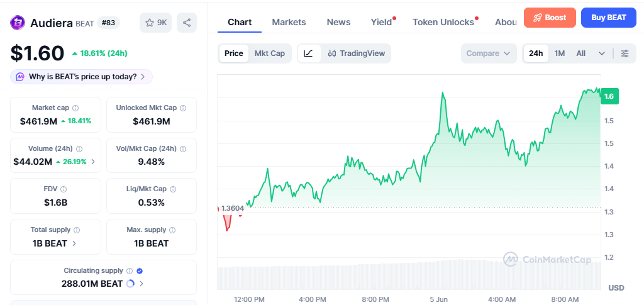The height and width of the screenshot is (305, 644).
Task: Open the Yield tab
Action: (x=382, y=22)
